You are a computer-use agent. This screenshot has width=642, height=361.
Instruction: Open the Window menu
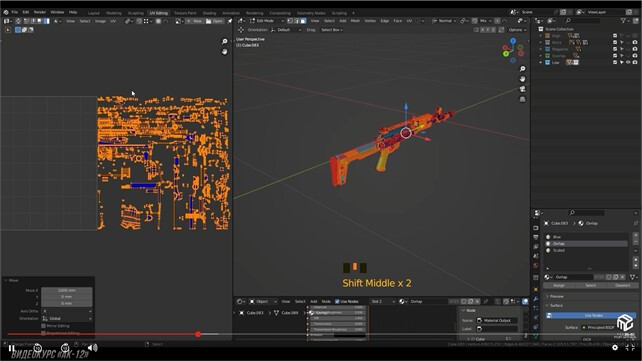coord(57,12)
